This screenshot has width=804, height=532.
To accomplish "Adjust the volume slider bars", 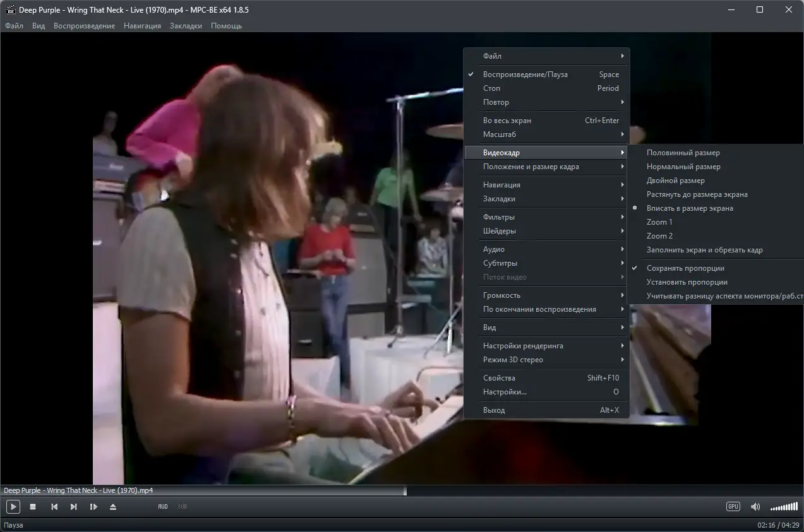I will 784,507.
